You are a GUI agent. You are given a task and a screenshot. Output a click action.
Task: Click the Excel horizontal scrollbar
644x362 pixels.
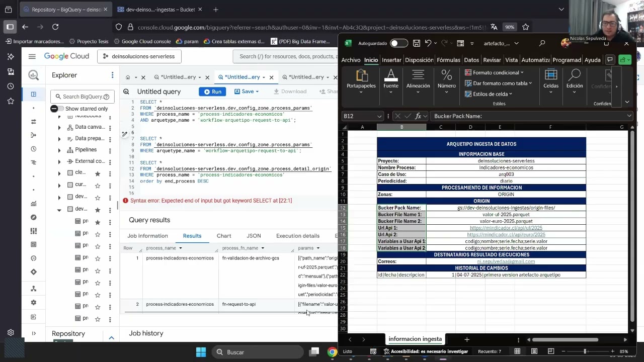[x=565, y=340]
